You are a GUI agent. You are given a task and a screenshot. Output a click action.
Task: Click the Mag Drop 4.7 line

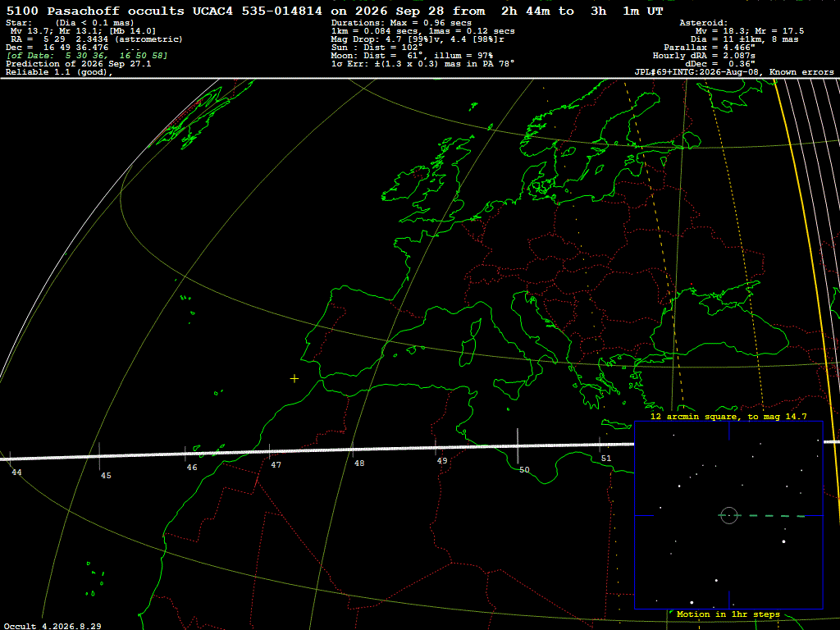coord(418,39)
